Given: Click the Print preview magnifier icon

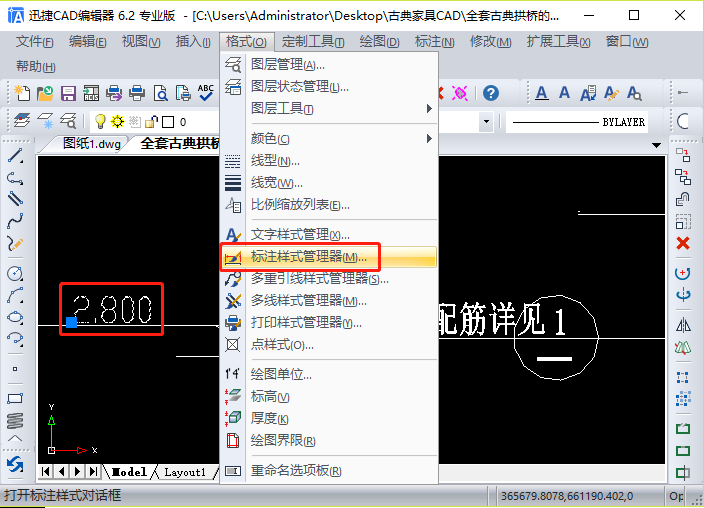Looking at the screenshot, I should point(160,93).
